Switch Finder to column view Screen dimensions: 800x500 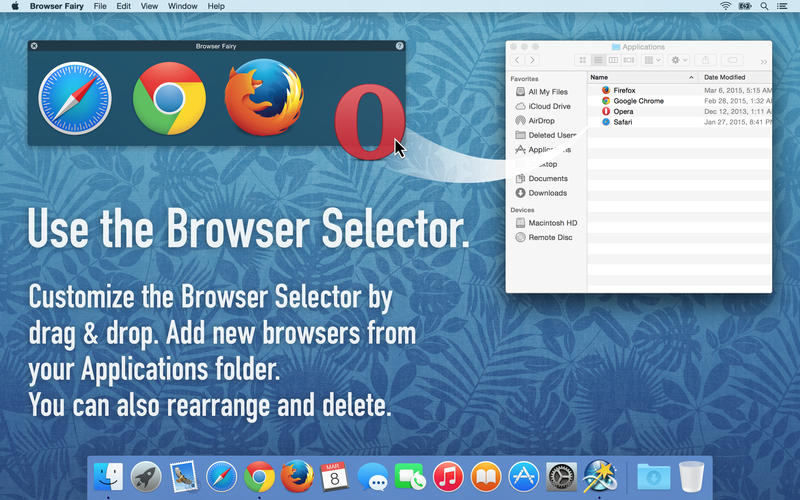[613, 61]
